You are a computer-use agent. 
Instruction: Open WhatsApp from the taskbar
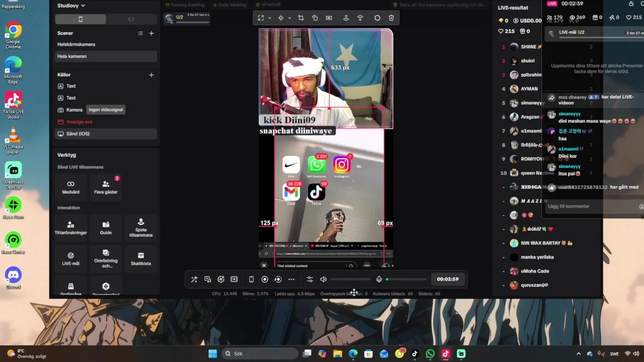pos(430,353)
